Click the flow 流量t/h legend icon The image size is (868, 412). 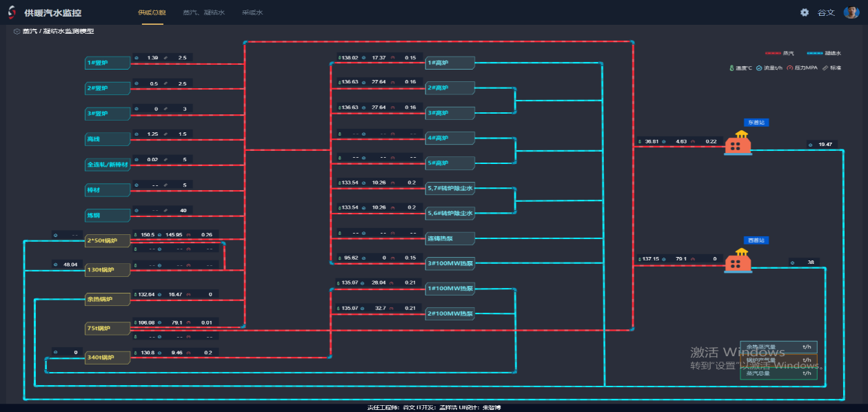pyautogui.click(x=759, y=68)
